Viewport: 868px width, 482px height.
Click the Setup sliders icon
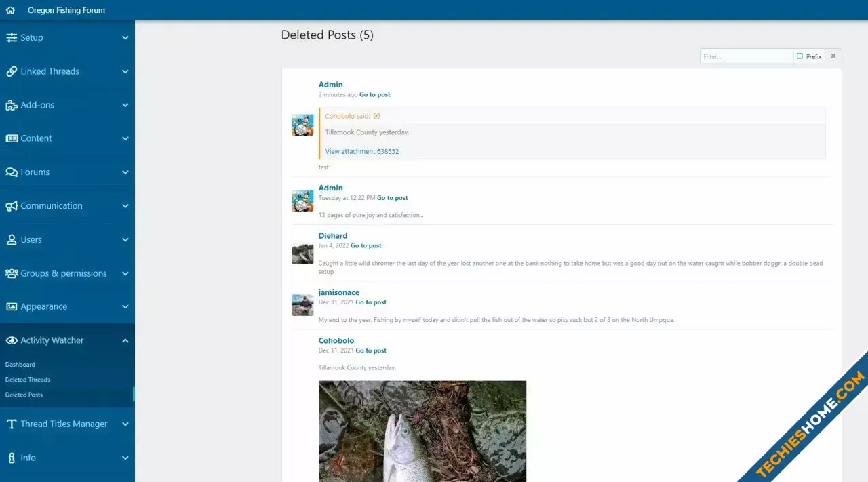tap(12, 38)
